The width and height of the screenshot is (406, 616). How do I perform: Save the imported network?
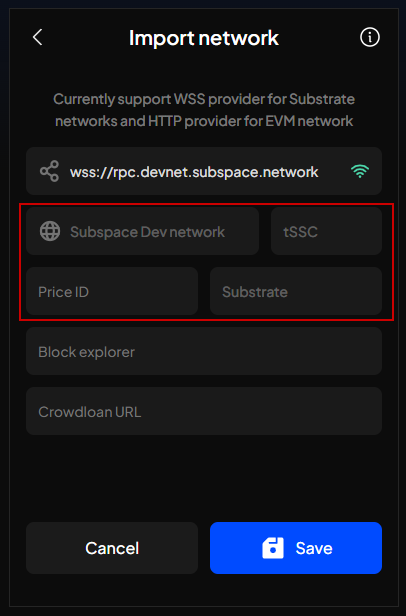coord(296,548)
